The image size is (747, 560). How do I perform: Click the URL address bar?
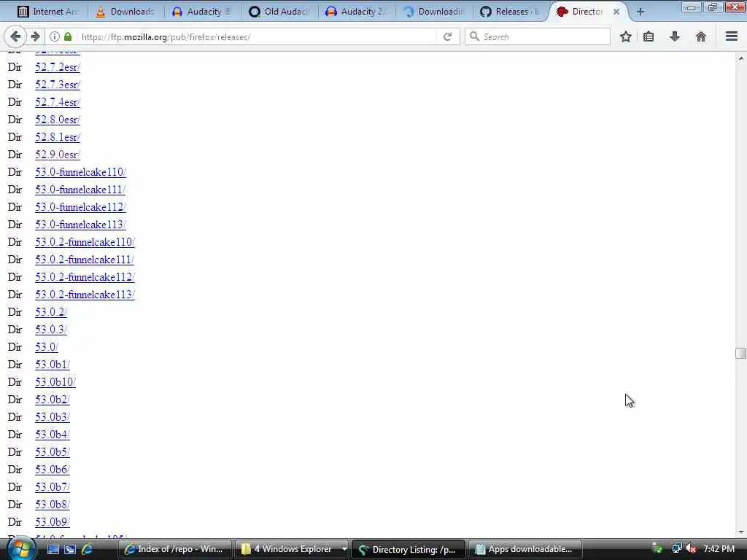tap(258, 36)
